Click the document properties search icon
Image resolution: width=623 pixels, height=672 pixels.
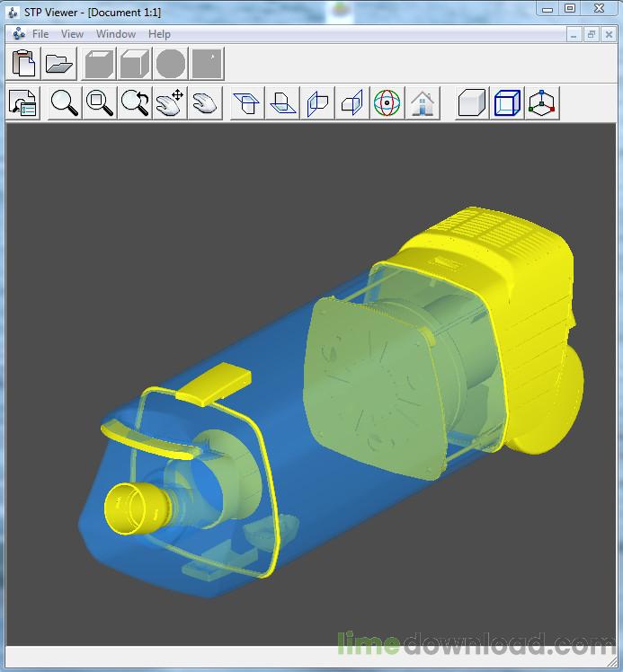pos(23,102)
